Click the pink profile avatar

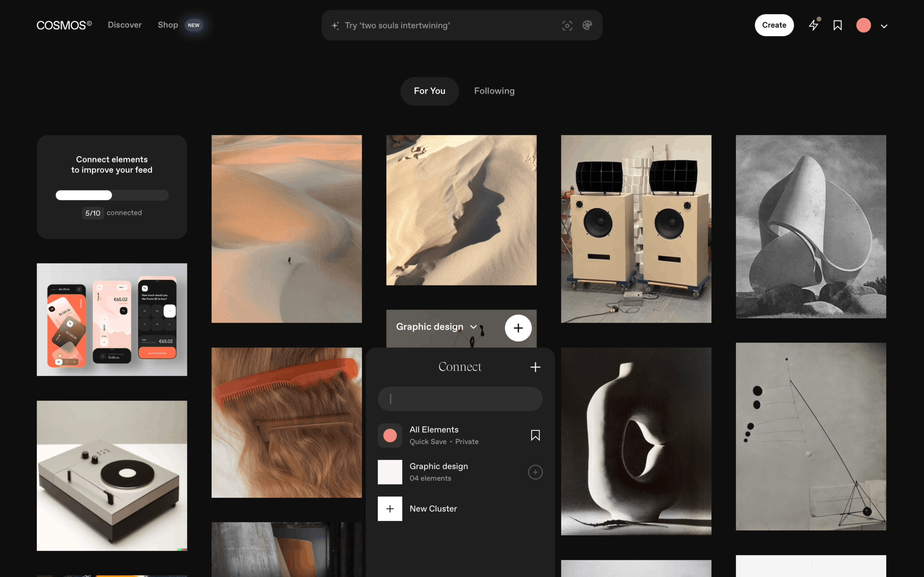pos(863,25)
